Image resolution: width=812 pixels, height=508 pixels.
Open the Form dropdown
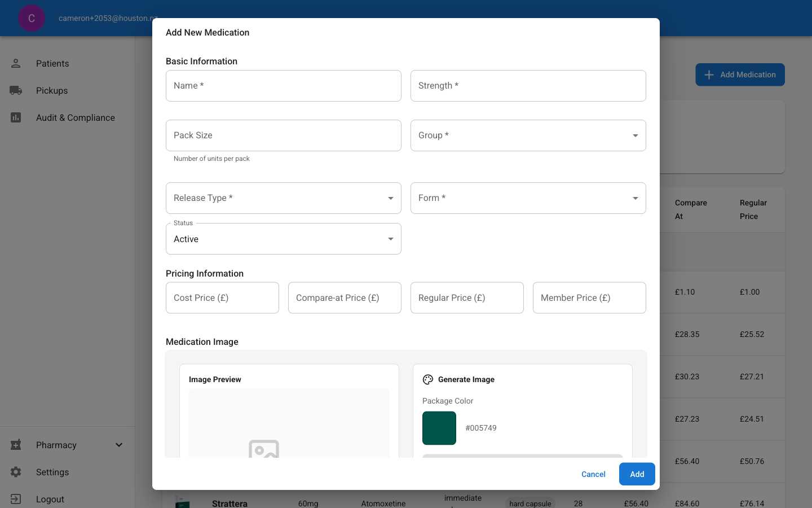tap(528, 198)
